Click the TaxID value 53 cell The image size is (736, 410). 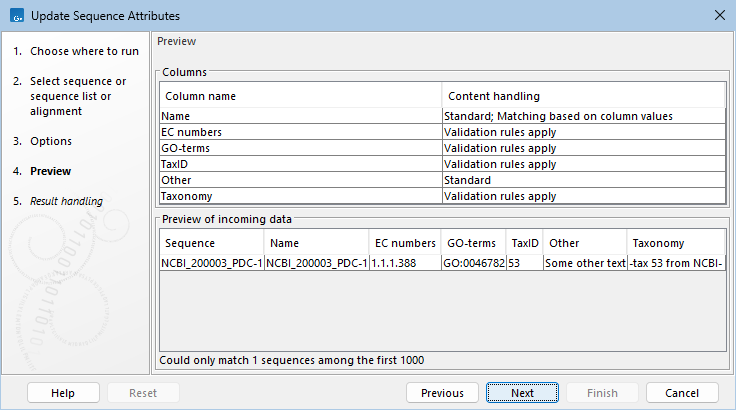point(525,263)
